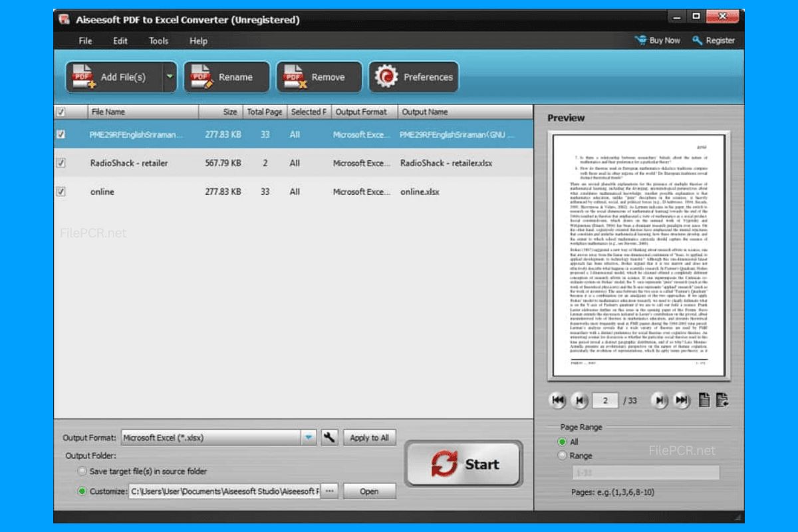Sort by Size column header

click(x=220, y=112)
